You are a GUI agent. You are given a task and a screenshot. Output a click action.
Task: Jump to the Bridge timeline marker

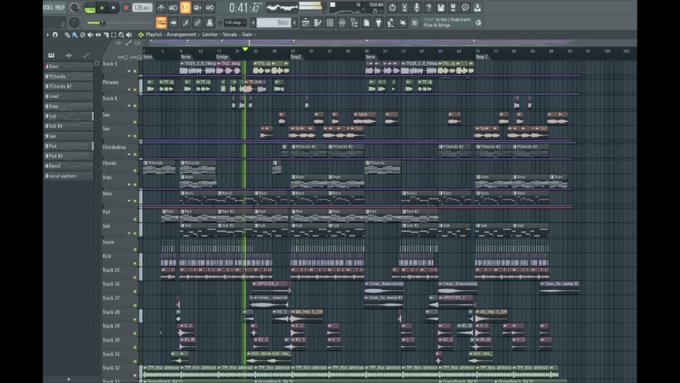pyautogui.click(x=222, y=57)
